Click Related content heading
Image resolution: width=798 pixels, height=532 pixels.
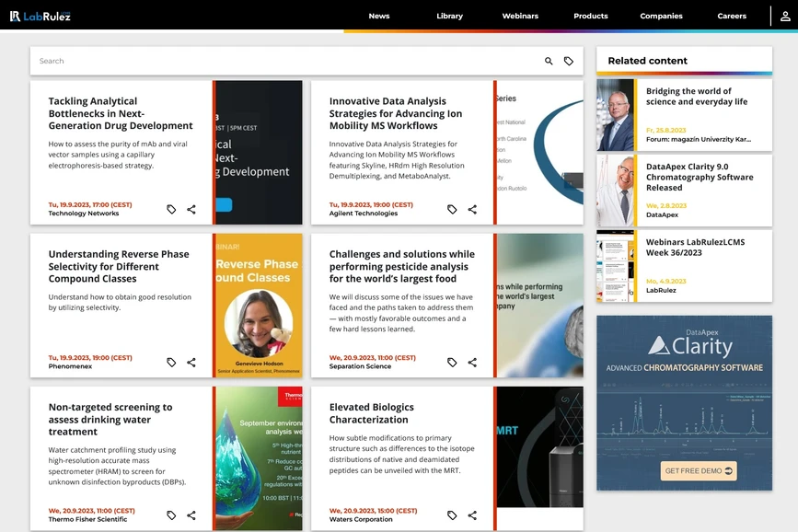pyautogui.click(x=647, y=61)
